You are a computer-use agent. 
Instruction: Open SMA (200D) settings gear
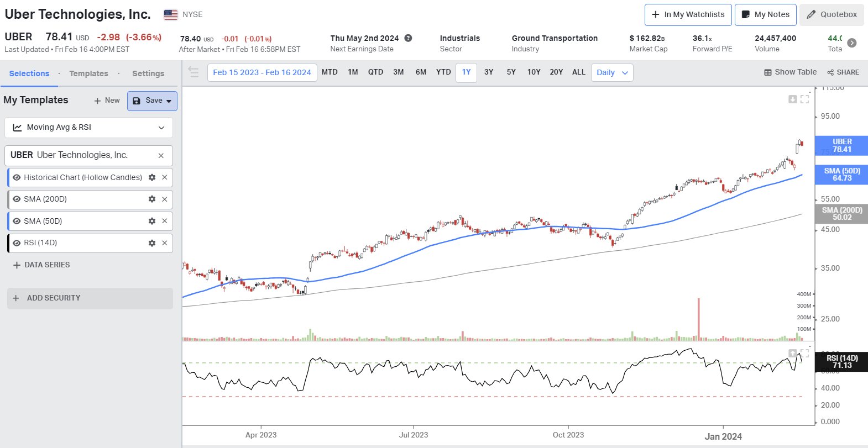[x=152, y=199]
